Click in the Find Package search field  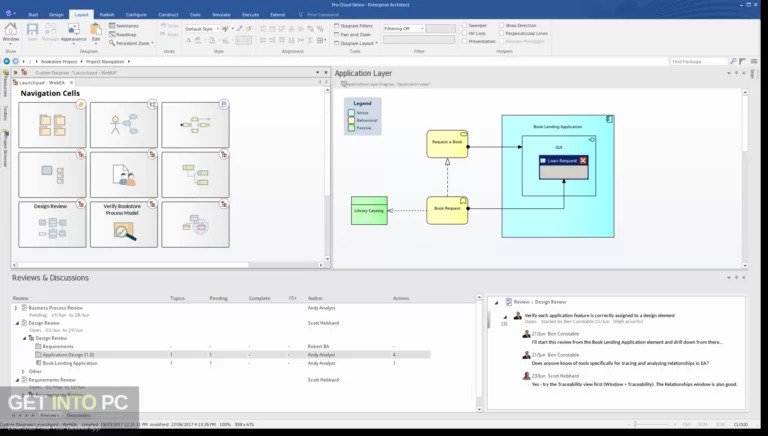pyautogui.click(x=699, y=62)
